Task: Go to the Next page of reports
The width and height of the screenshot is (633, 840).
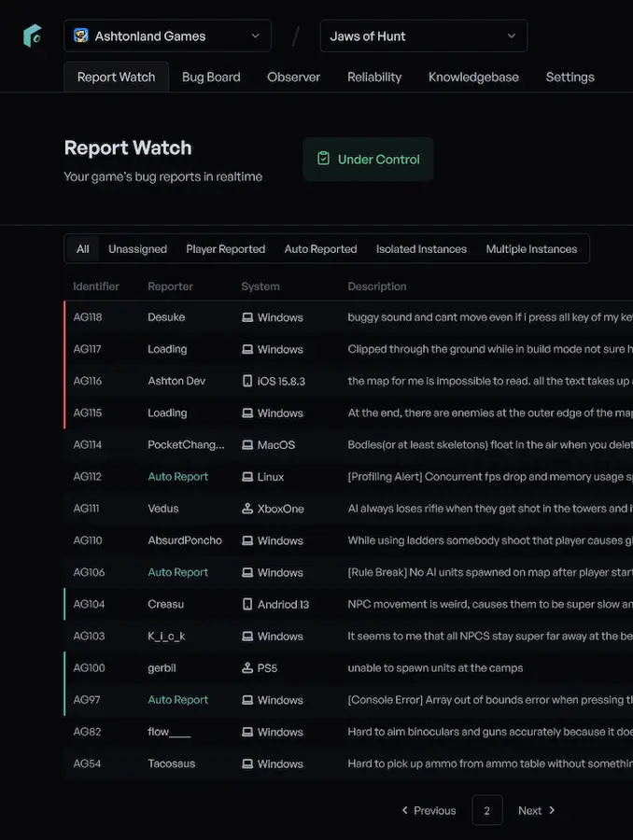Action: pos(535,810)
